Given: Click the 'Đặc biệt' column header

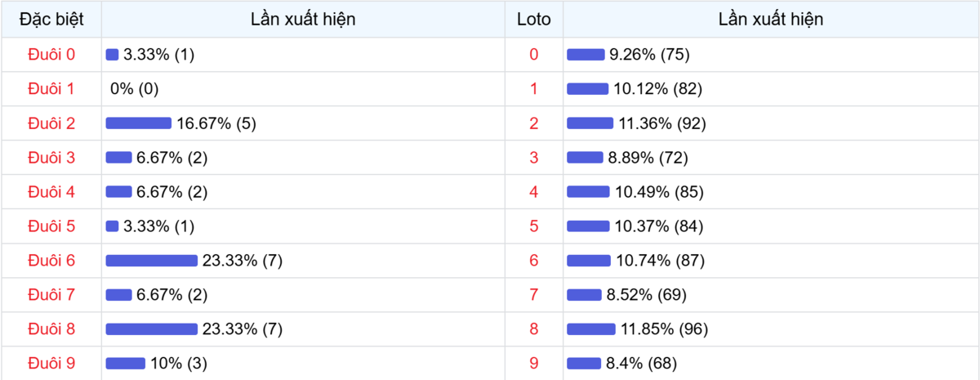Looking at the screenshot, I should [51, 20].
